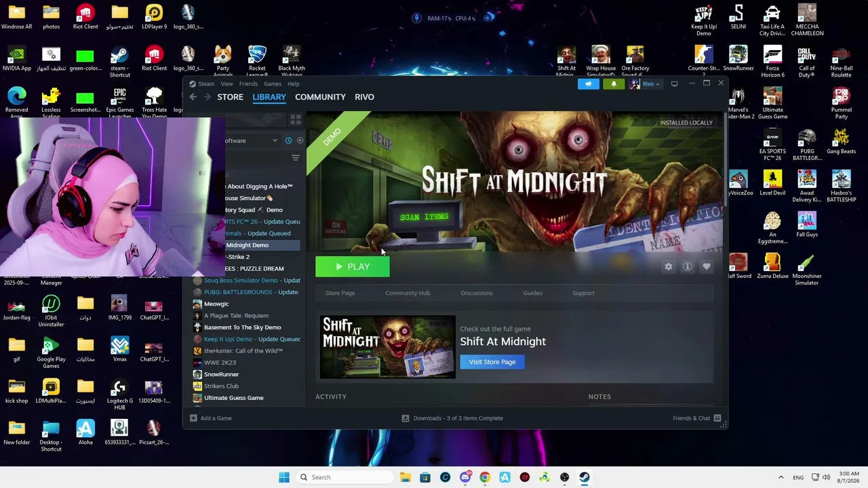Switch Steam to Big Picture mode icon
The width and height of the screenshot is (868, 488).
674,84
